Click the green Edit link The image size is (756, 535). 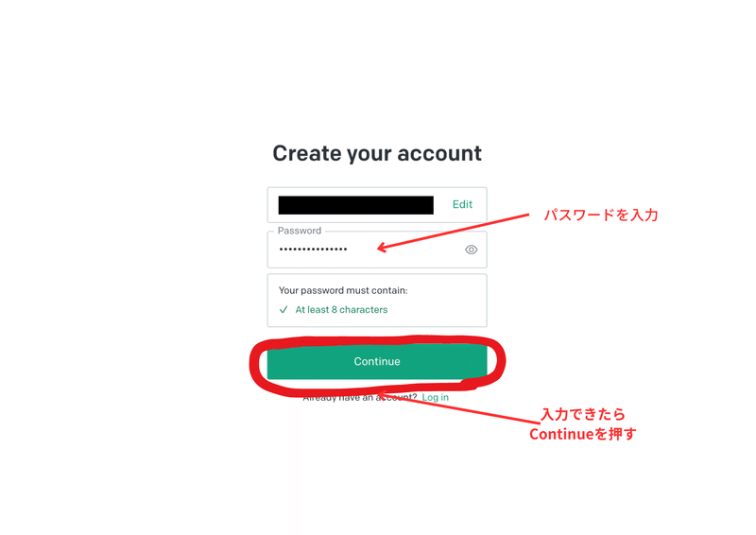coord(462,204)
